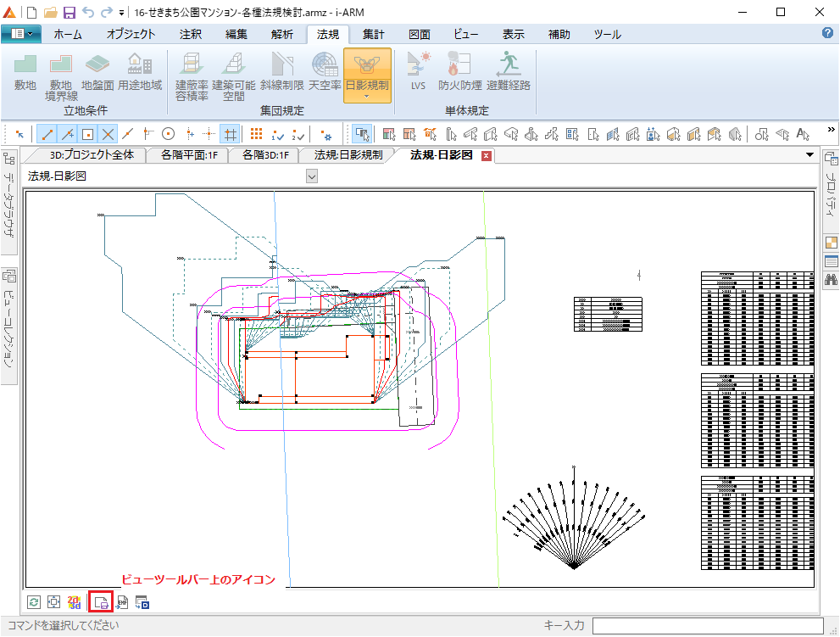Open the 避難経路 evacuation route tool
This screenshot has width=840, height=637.
(509, 73)
